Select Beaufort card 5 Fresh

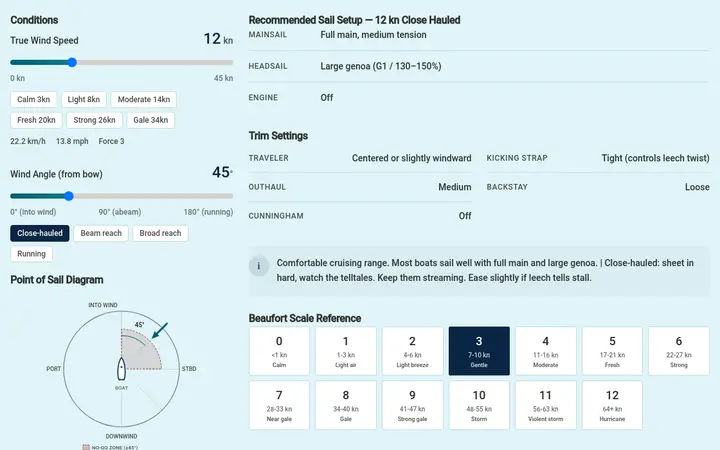(x=612, y=351)
